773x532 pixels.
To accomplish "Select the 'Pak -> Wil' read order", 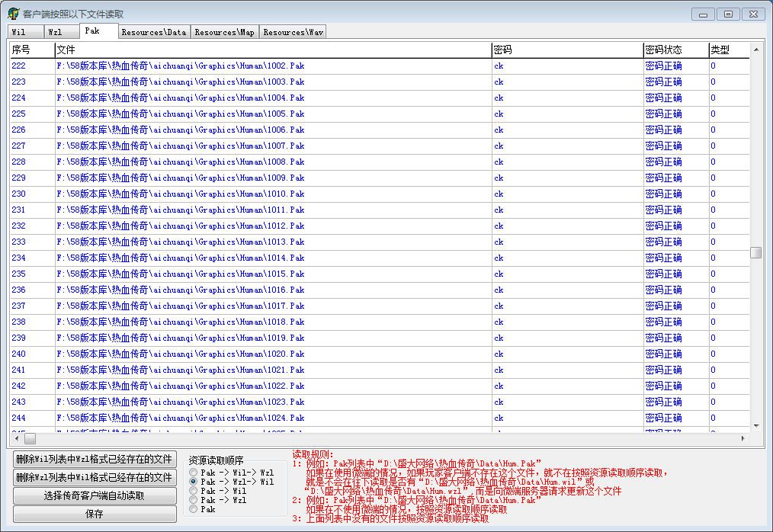I will click(x=194, y=491).
